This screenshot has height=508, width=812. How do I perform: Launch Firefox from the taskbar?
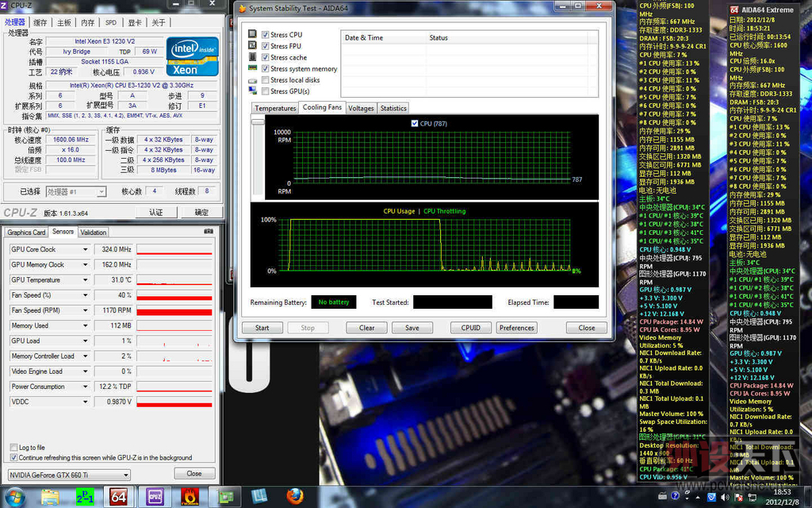(295, 497)
